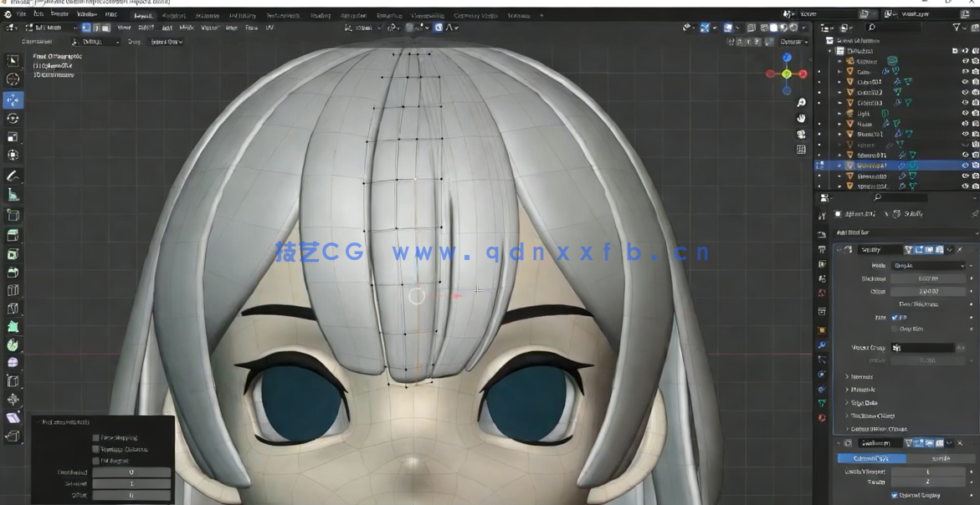
Task: Hide the Light object in the outliner
Action: [x=963, y=113]
